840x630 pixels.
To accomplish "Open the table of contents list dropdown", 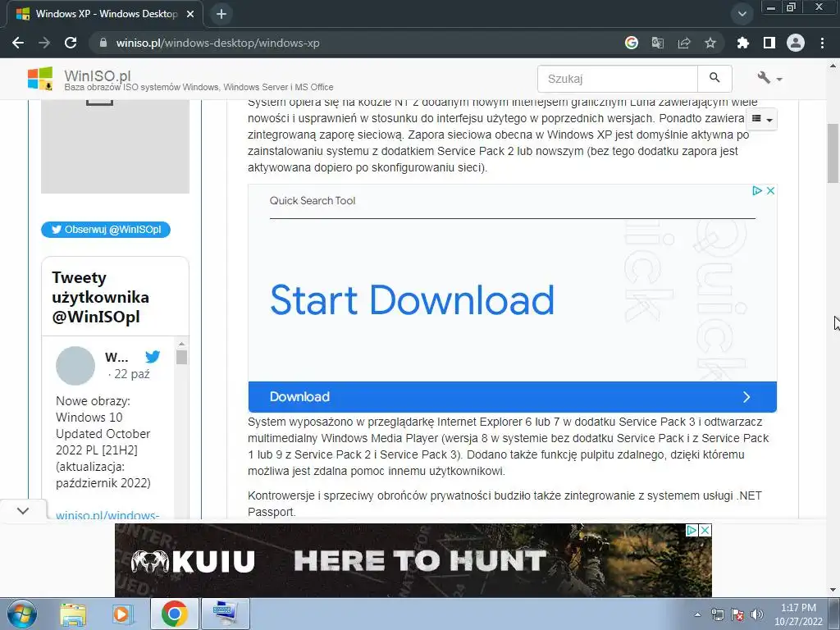I will click(762, 119).
